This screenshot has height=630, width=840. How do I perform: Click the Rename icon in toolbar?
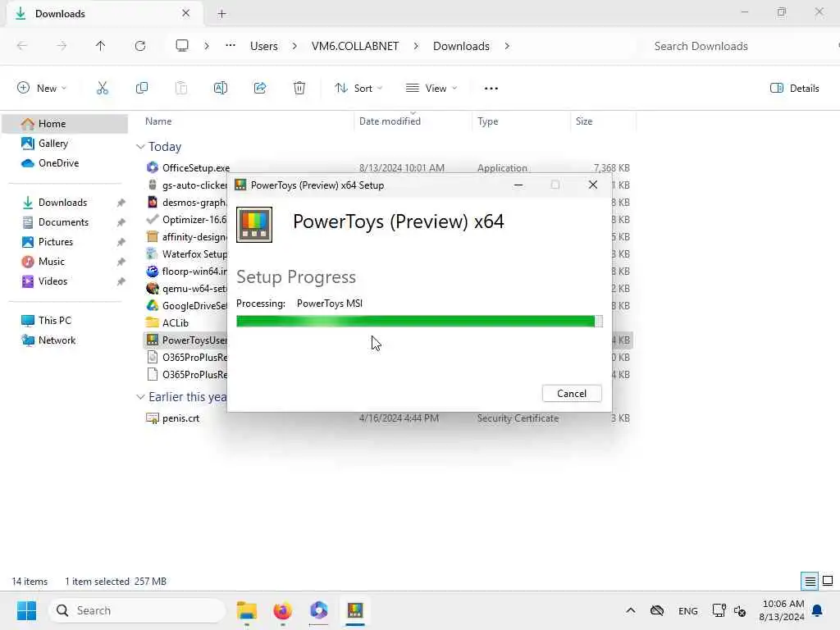pos(220,88)
